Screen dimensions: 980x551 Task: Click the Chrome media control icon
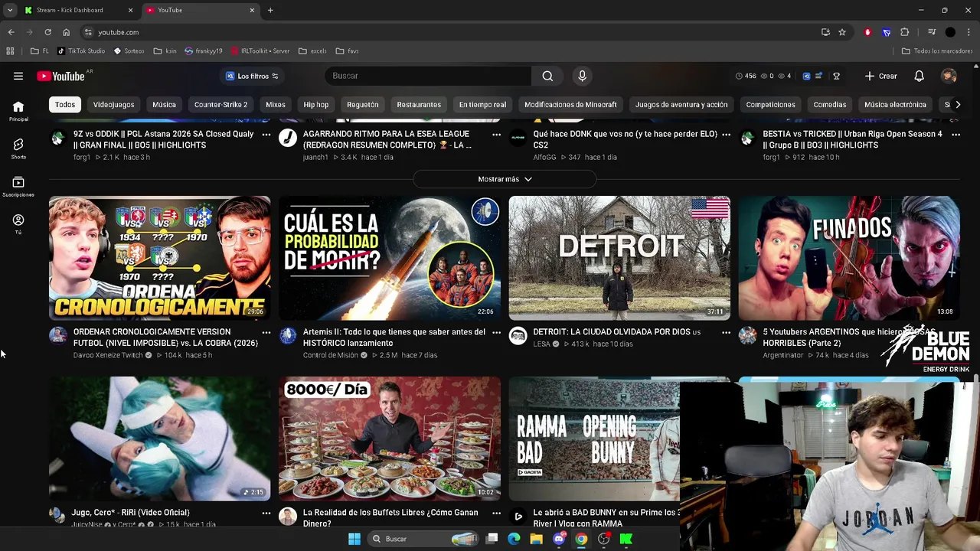[x=932, y=32]
